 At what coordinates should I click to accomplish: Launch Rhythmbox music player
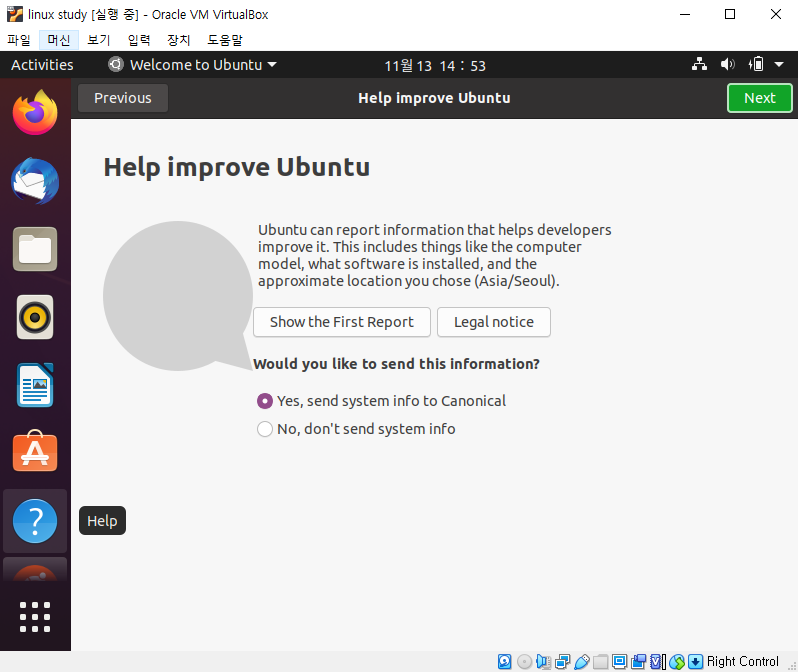point(35,317)
